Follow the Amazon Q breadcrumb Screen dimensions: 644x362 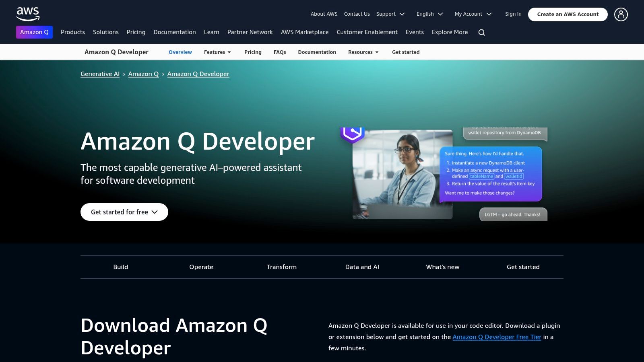click(x=144, y=74)
